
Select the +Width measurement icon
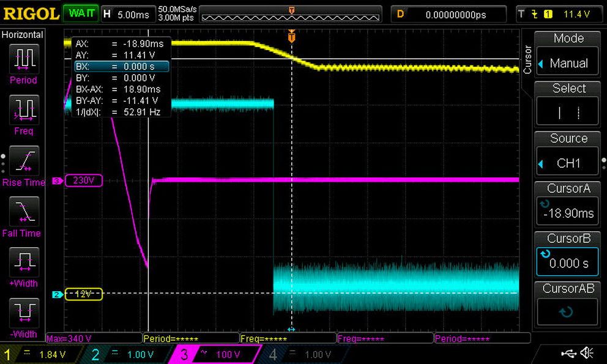[24, 262]
